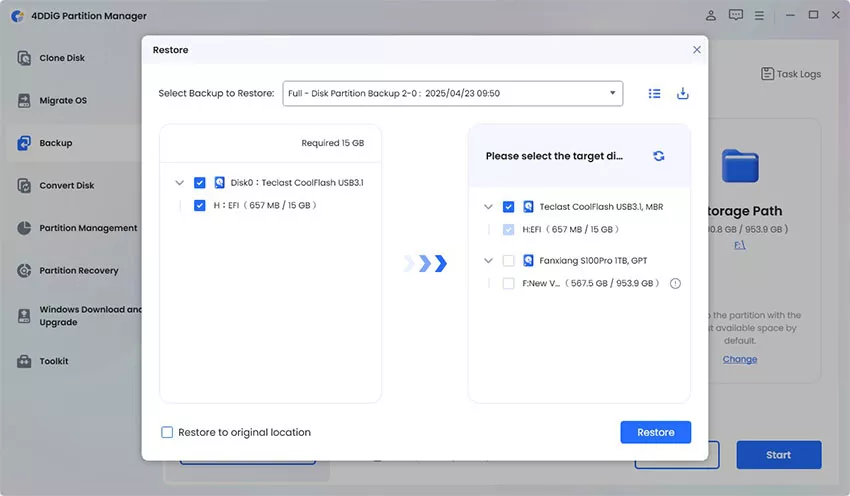Select the F:New V... 567.5 GB target row
Viewport: 850px width, 496px height.
(x=590, y=284)
